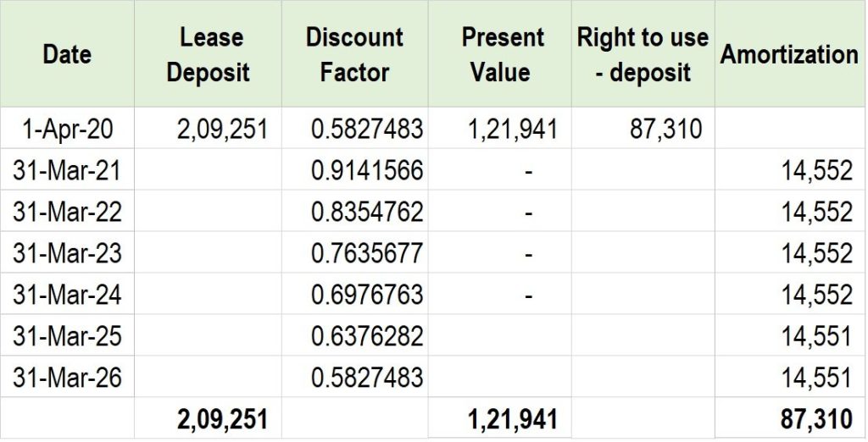Click the bold 1,21,941 present value total
868x442 pixels.
click(512, 419)
